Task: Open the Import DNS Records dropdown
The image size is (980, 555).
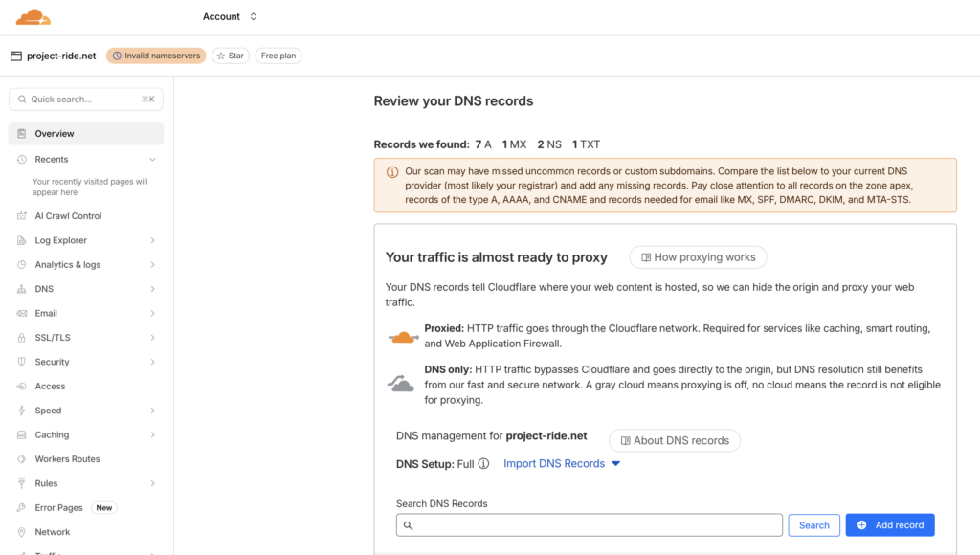Action: [x=562, y=464]
